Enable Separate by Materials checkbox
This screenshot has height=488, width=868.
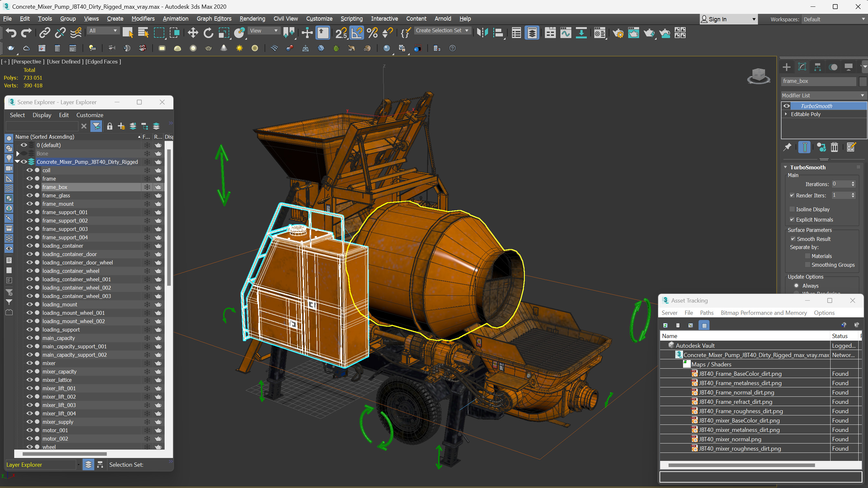pos(807,256)
